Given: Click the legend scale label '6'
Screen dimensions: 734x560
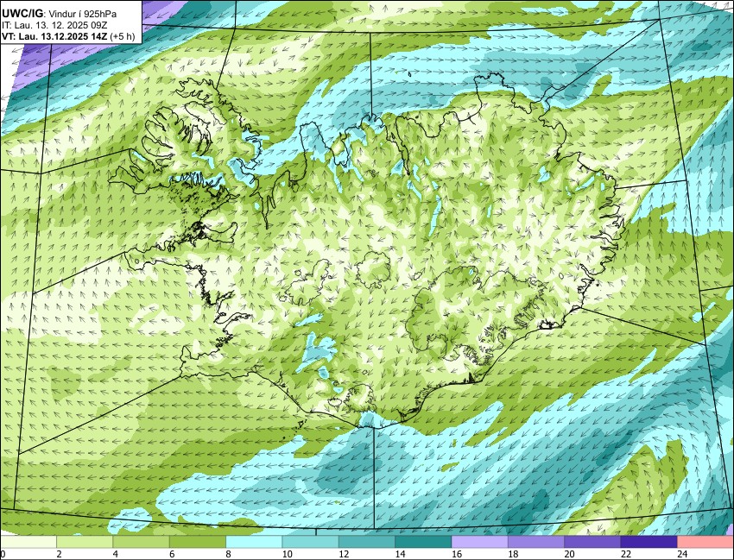Looking at the screenshot, I should pyautogui.click(x=172, y=554).
